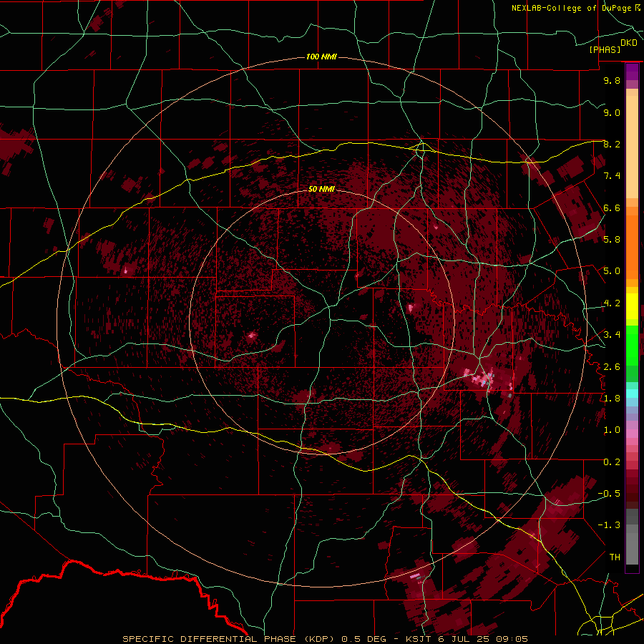Click the 0.2 value on the color scale

pyautogui.click(x=612, y=462)
